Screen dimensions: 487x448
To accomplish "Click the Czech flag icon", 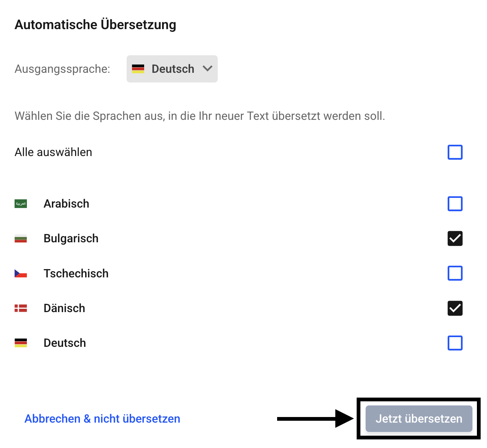I will [21, 274].
